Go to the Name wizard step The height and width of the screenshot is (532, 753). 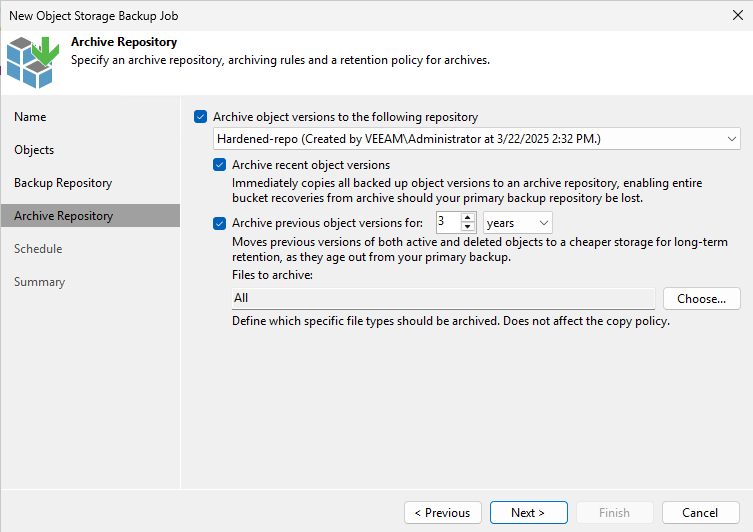(x=30, y=117)
